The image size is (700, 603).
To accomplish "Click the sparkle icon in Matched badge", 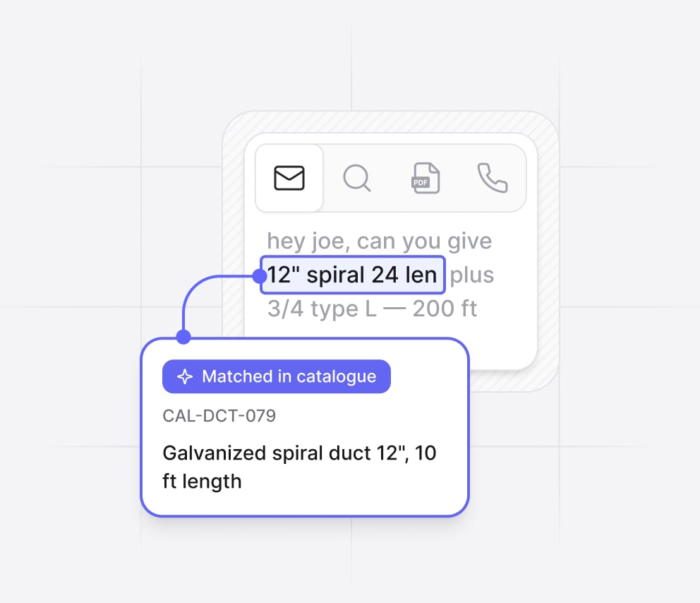I will click(x=185, y=376).
